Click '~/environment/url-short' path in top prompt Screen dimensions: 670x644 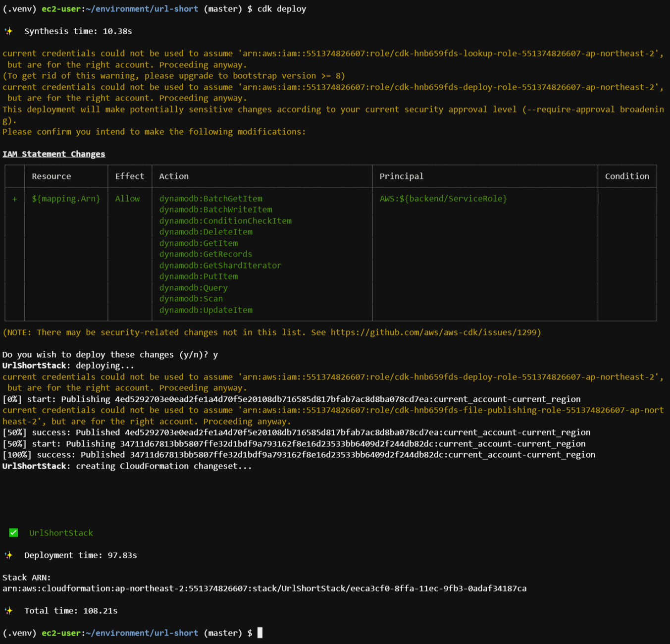point(142,9)
